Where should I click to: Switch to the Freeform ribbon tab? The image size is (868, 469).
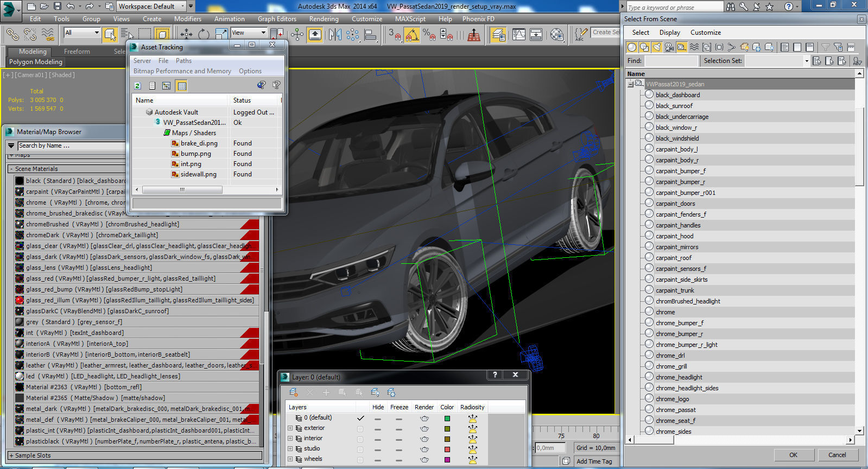(77, 52)
